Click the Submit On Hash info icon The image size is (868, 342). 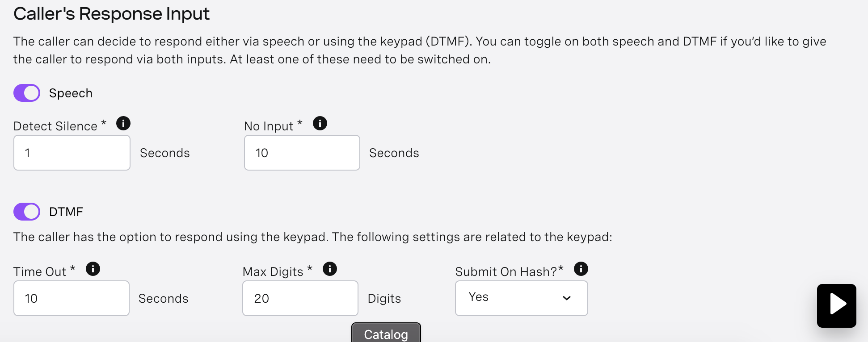581,269
